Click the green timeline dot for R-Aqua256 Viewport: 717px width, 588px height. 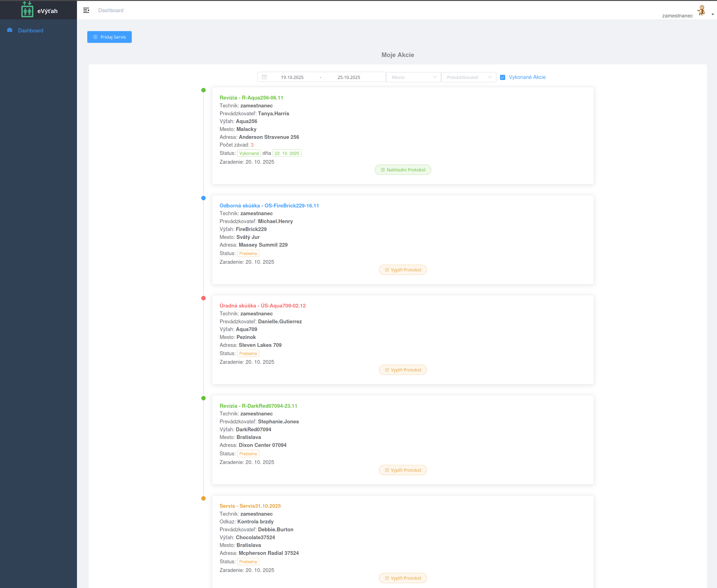[203, 90]
